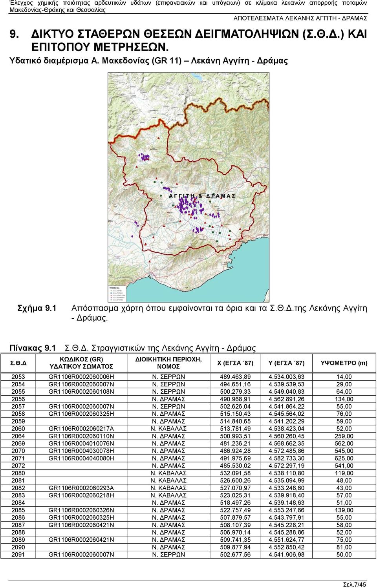Click altitude value '50,00' in last row
Screen dimensions: 377x588
pyautogui.click(x=344, y=555)
